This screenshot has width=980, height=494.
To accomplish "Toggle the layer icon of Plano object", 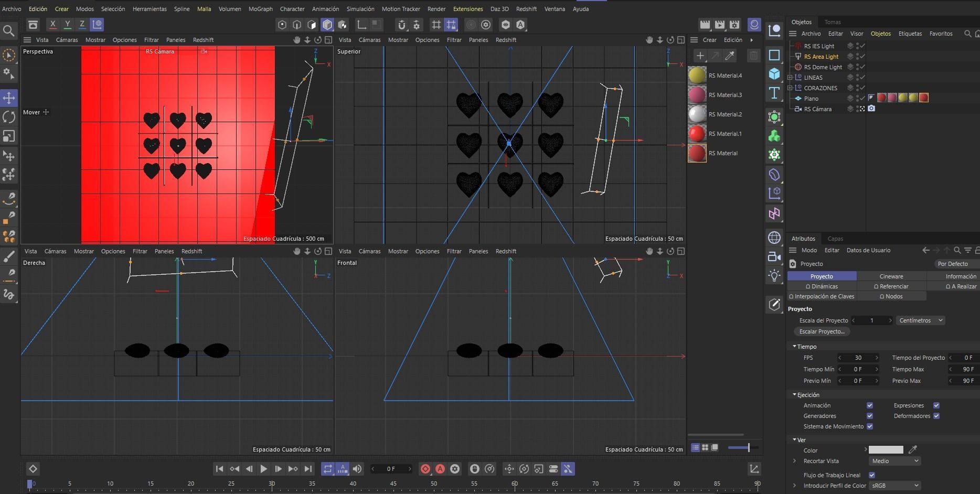I will point(850,99).
